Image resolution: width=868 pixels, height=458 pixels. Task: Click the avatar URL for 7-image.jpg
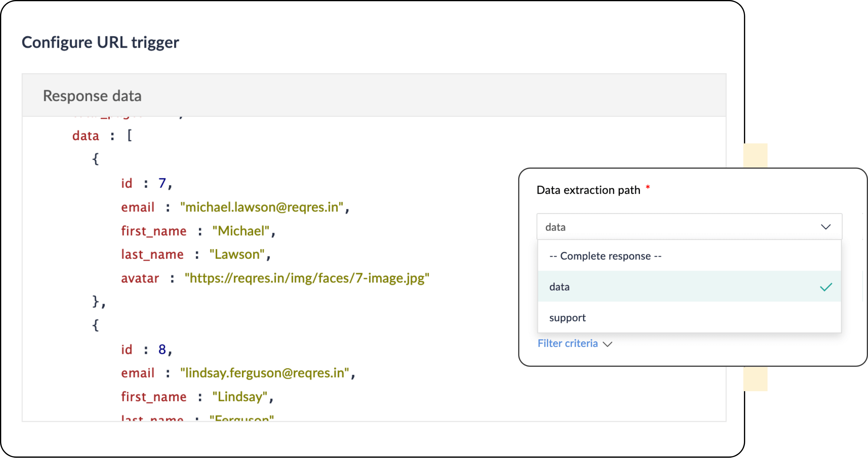307,278
